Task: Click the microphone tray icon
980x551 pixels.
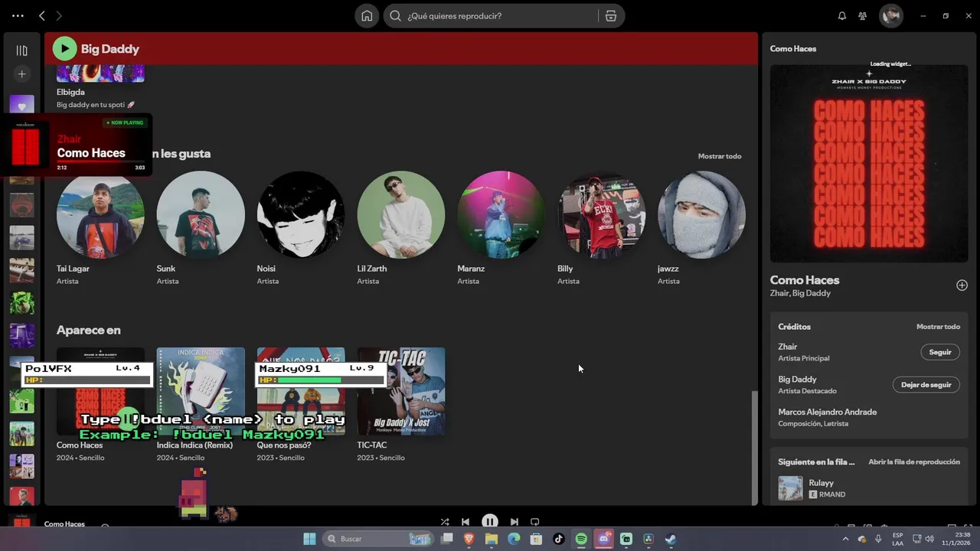Action: [878, 539]
